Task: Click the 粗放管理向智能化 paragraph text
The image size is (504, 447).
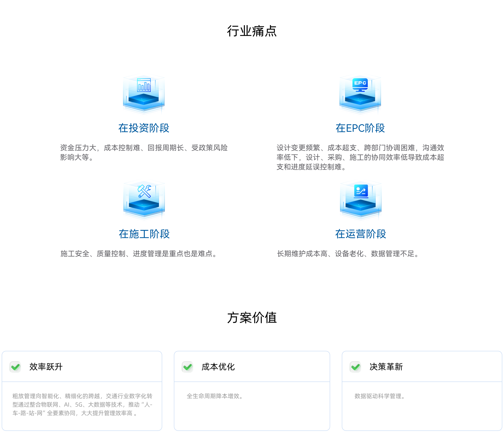Action: coord(82,404)
